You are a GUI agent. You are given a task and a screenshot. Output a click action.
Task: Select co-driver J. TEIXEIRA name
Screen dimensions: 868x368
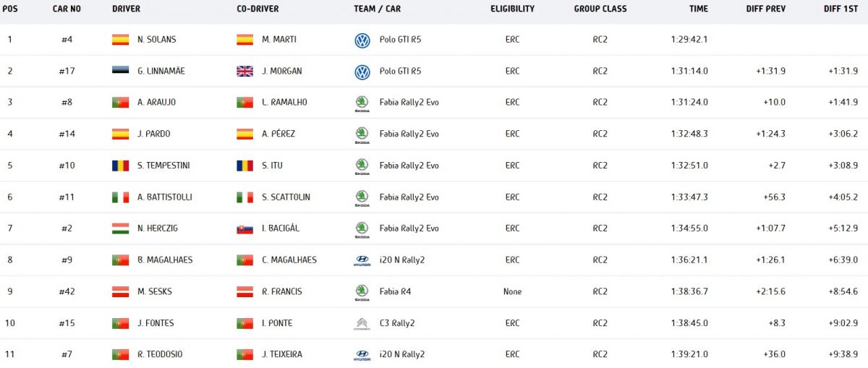pos(282,354)
